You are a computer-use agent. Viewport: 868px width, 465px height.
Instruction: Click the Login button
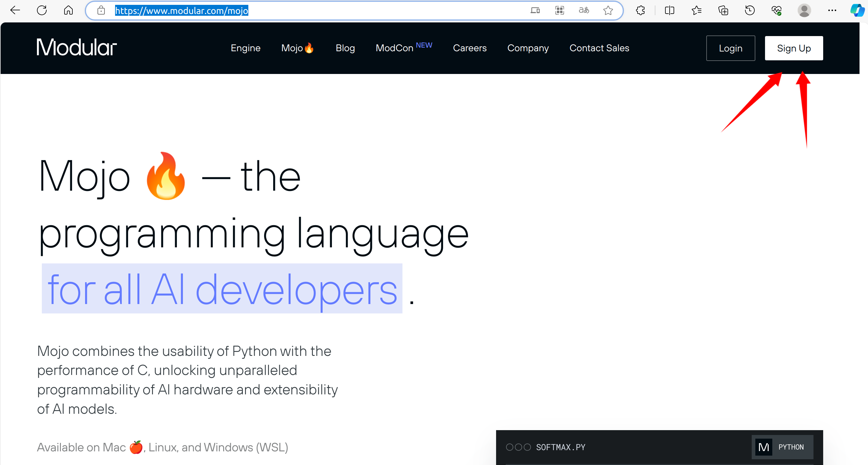[x=731, y=48]
